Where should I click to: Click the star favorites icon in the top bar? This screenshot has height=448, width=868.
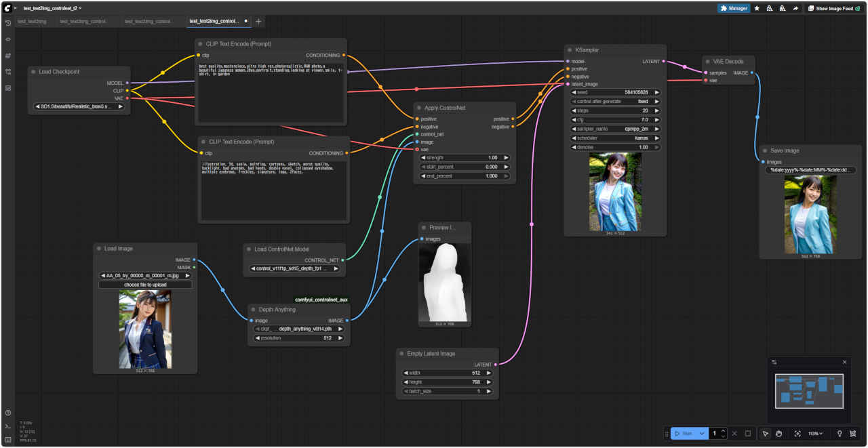pyautogui.click(x=757, y=8)
